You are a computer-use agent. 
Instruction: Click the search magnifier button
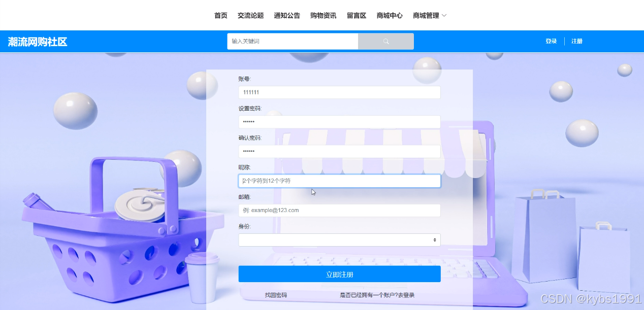[x=386, y=41]
